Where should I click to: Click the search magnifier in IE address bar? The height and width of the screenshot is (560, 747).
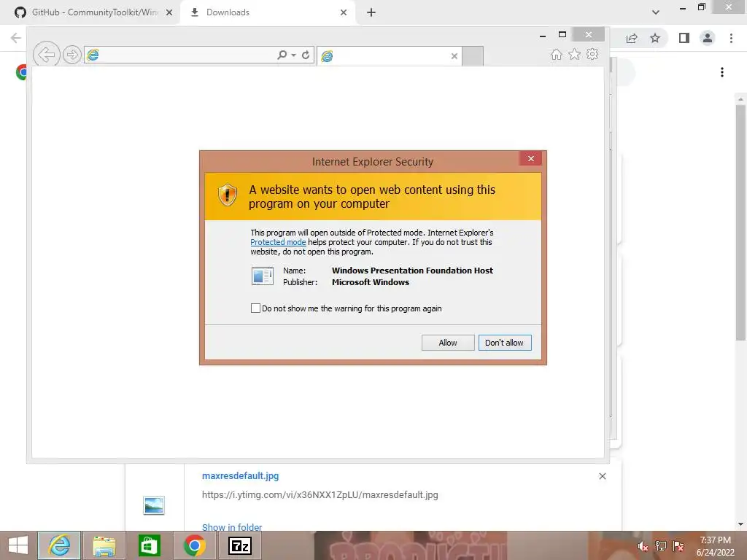coord(282,55)
